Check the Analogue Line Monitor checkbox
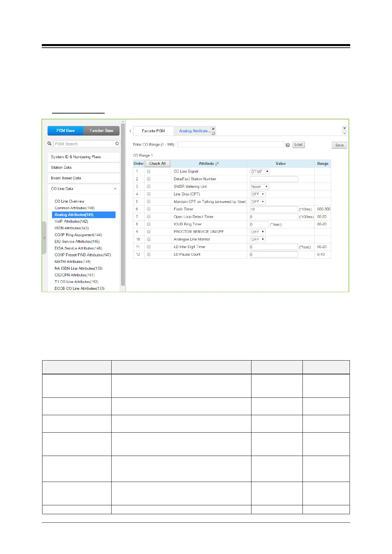 pyautogui.click(x=149, y=239)
